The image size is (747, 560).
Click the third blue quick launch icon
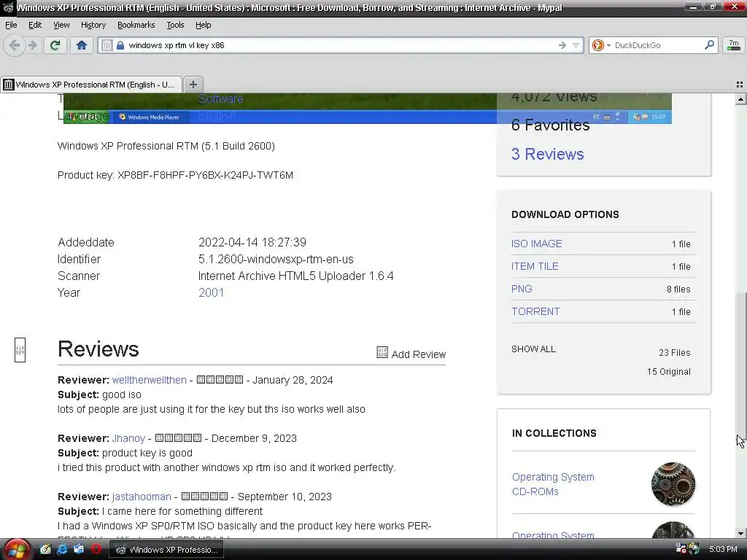click(79, 550)
